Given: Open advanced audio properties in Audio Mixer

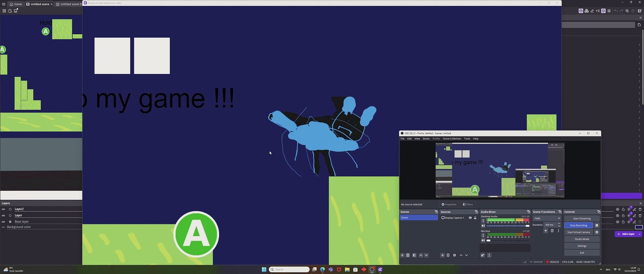Looking at the screenshot, I should [x=482, y=255].
